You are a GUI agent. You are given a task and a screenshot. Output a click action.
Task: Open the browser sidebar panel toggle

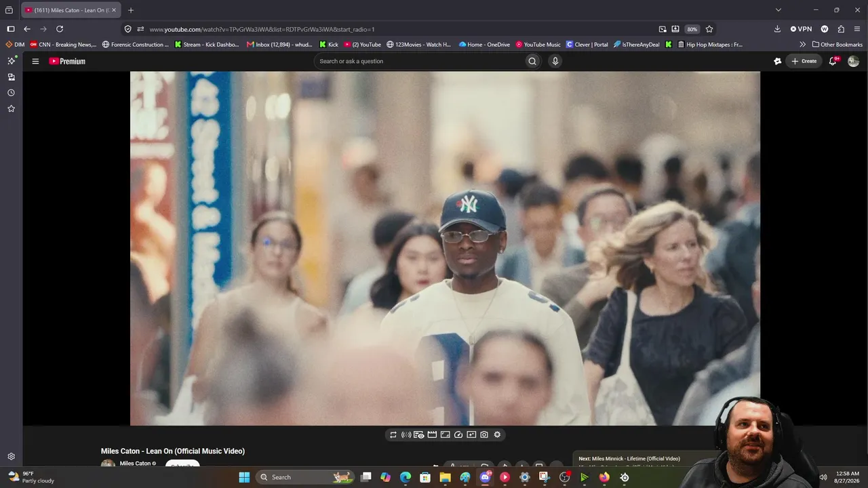pos(11,29)
